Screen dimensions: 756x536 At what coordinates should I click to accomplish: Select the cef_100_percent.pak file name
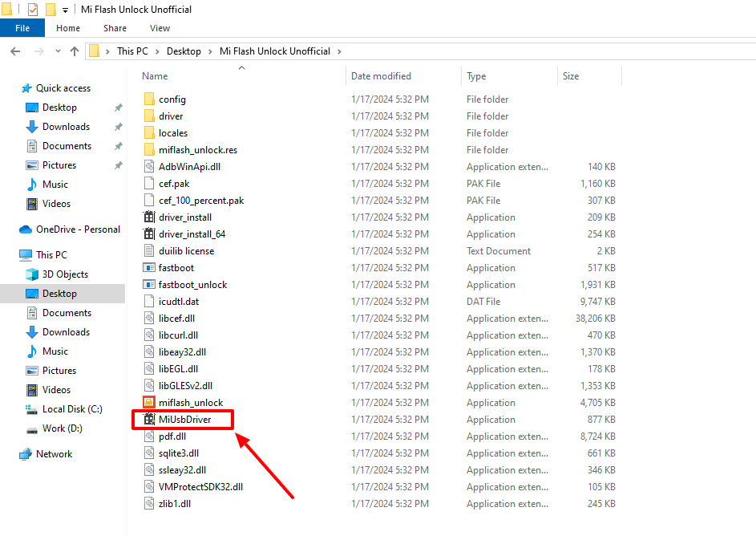(x=201, y=201)
